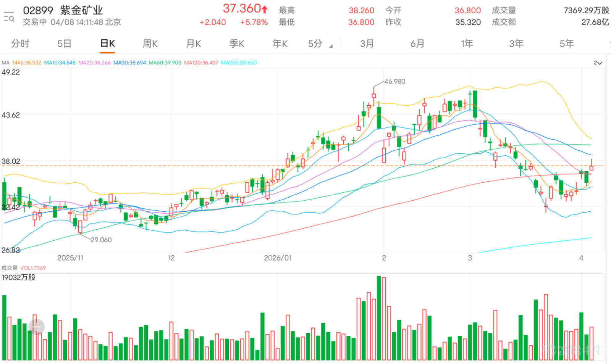Image resolution: width=611 pixels, height=364 pixels.
Task: Click the MA30:38.694 indicator label
Action: click(x=129, y=63)
